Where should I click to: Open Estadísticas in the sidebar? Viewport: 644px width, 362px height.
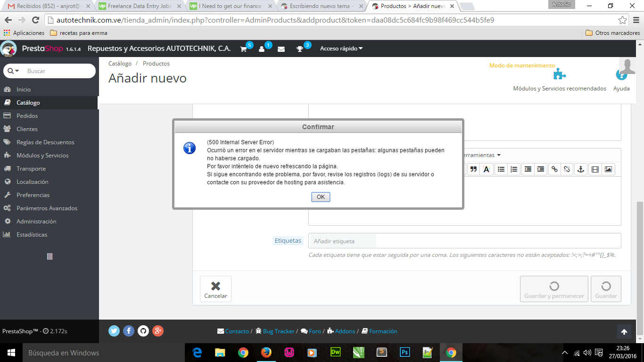tap(50, 234)
